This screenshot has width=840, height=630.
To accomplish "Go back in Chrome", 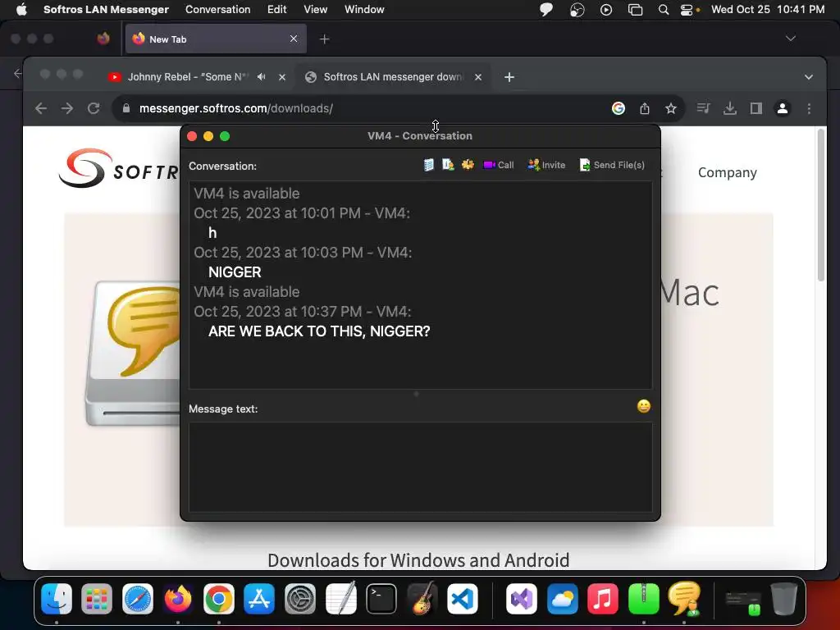I will coord(41,108).
